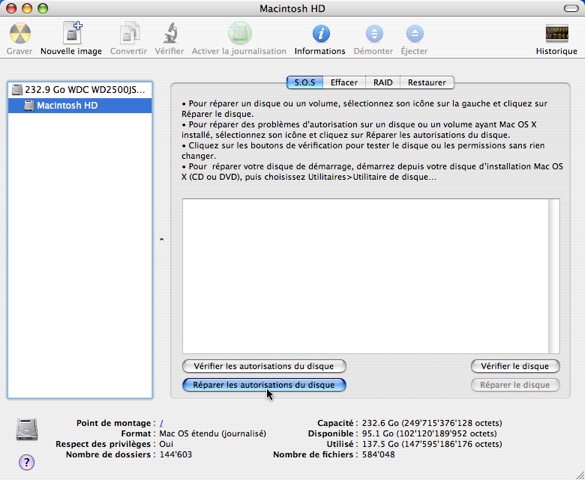
Task: Click the drive icon beside Point de montage
Action: click(27, 430)
